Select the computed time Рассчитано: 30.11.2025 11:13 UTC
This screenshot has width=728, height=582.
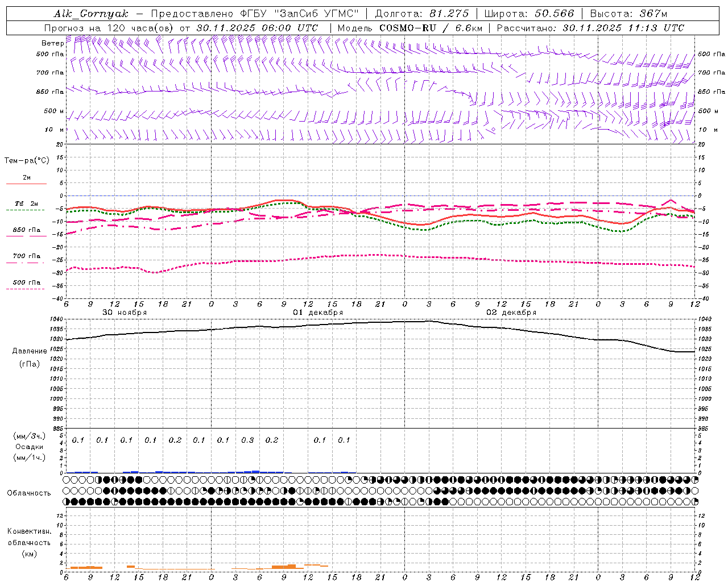pos(590,28)
